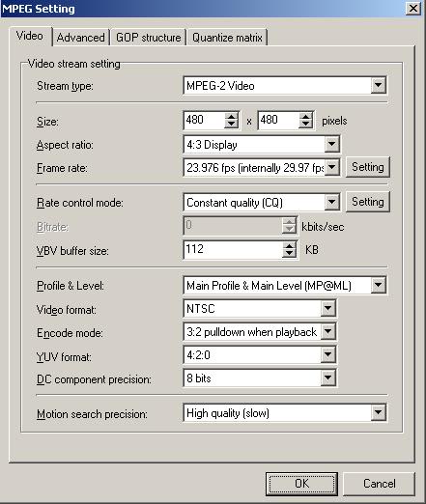Open Rate control mode dropdown

coord(331,203)
